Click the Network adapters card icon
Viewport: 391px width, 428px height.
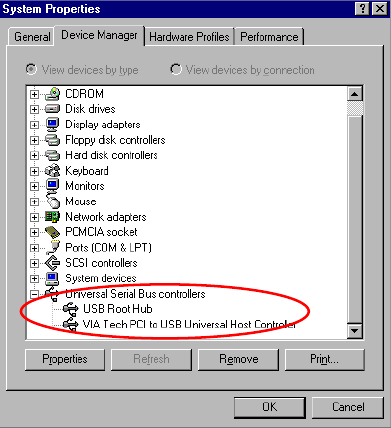point(52,217)
